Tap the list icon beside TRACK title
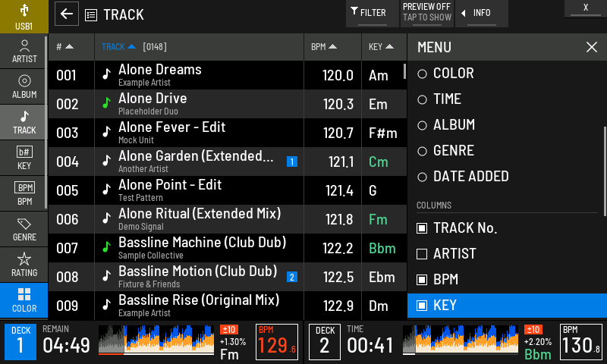The width and height of the screenshot is (607, 364). click(x=91, y=15)
